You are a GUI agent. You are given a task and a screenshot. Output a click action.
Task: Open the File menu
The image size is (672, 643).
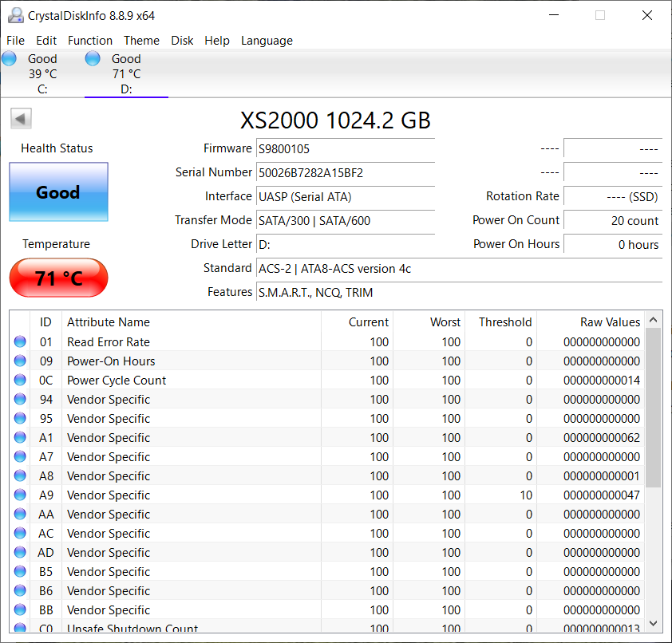tap(15, 41)
